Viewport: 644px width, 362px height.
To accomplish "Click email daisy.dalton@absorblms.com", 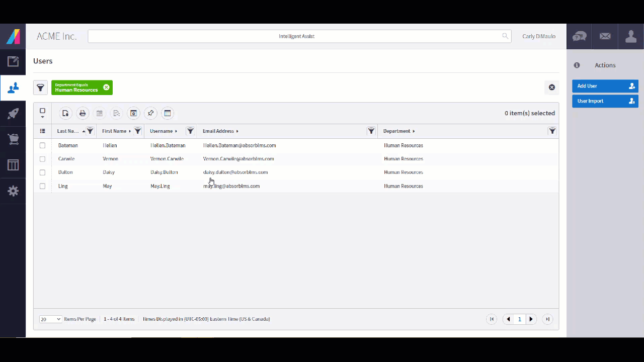I will coord(235,172).
